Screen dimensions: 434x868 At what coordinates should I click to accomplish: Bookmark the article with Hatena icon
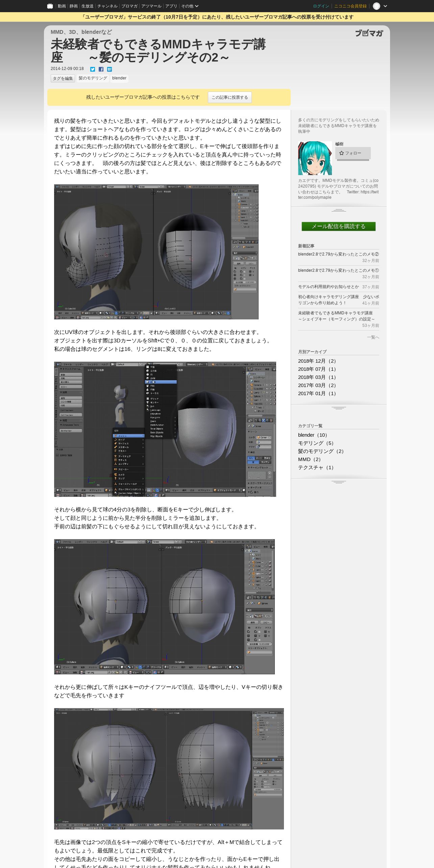point(110,69)
